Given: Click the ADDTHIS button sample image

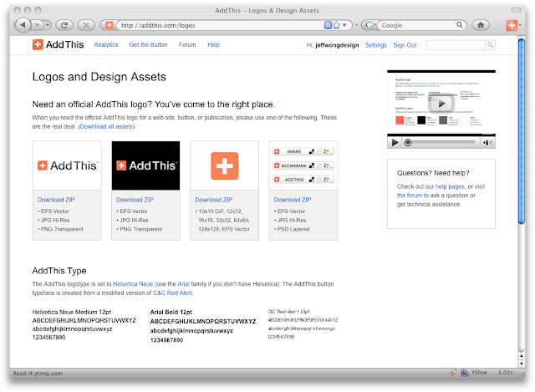Looking at the screenshot, I should tap(303, 180).
